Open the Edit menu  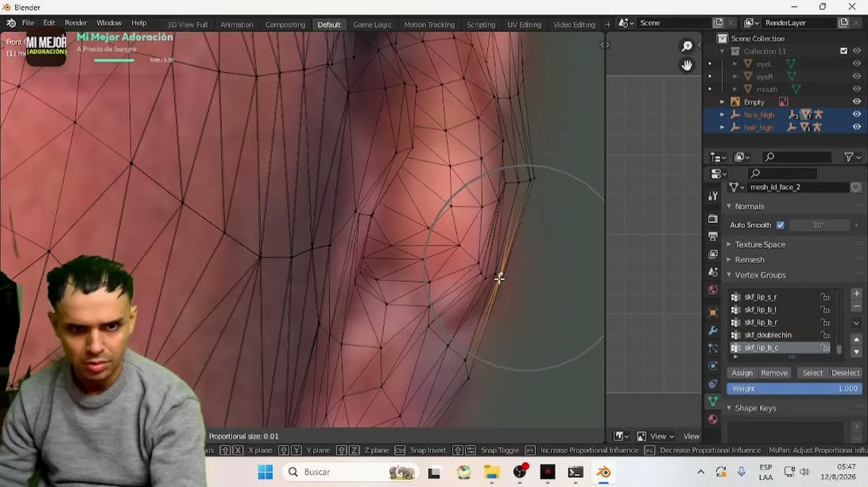tap(49, 24)
